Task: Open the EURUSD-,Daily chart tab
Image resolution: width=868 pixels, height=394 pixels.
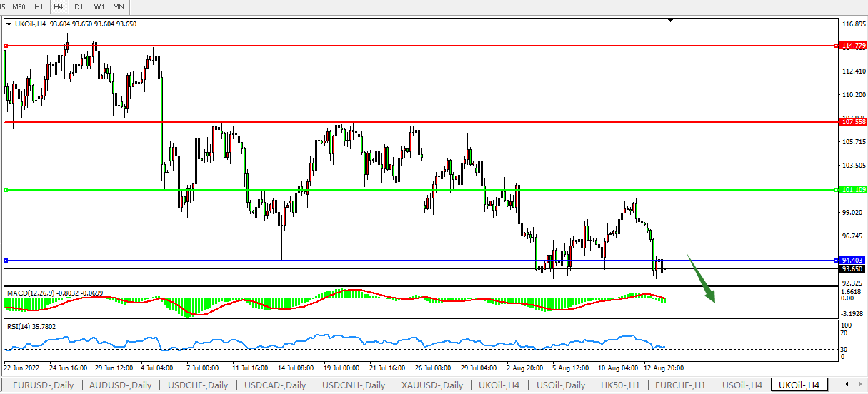Action: point(42,385)
